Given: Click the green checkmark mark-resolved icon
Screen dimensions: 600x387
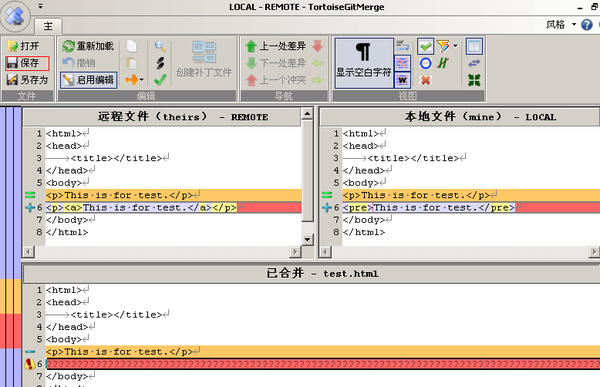Looking at the screenshot, I should click(x=160, y=80).
